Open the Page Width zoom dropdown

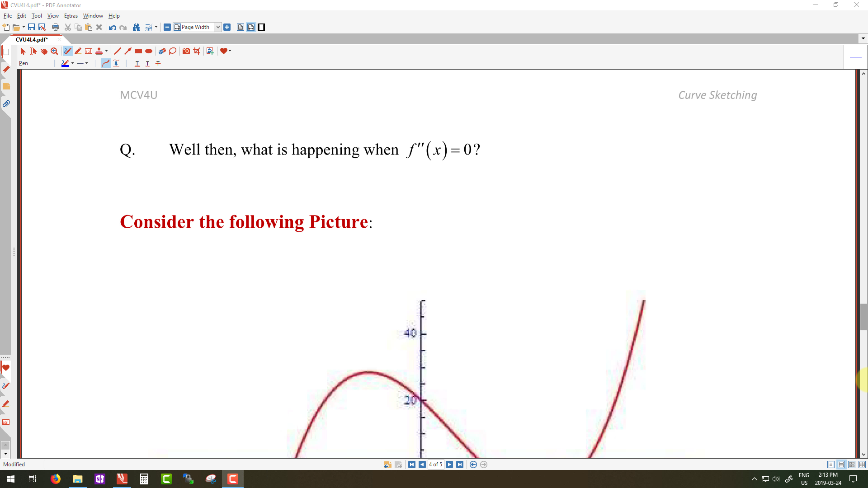tap(218, 27)
